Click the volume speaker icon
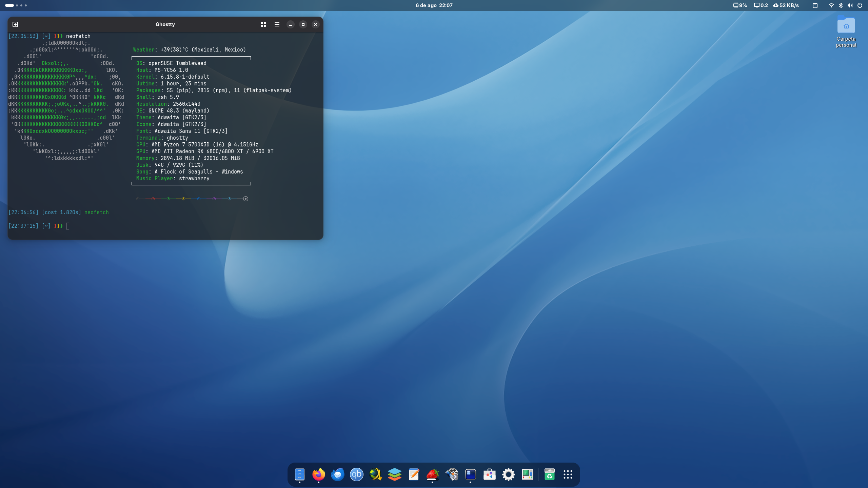Image resolution: width=868 pixels, height=488 pixels. click(x=850, y=5)
